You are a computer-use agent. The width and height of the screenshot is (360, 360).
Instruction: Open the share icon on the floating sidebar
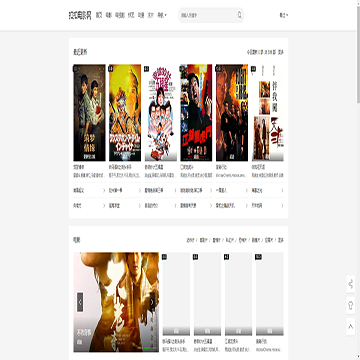click(x=351, y=284)
